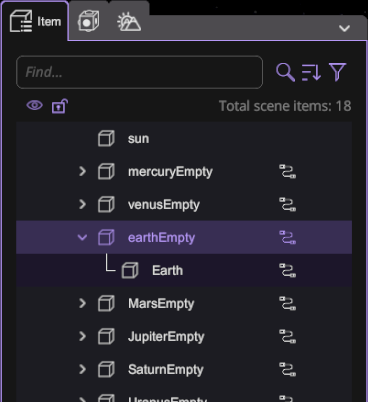Viewport: 368px width, 402px height.
Task: Click JupiterEmpty's constraint link icon
Action: coord(287,337)
